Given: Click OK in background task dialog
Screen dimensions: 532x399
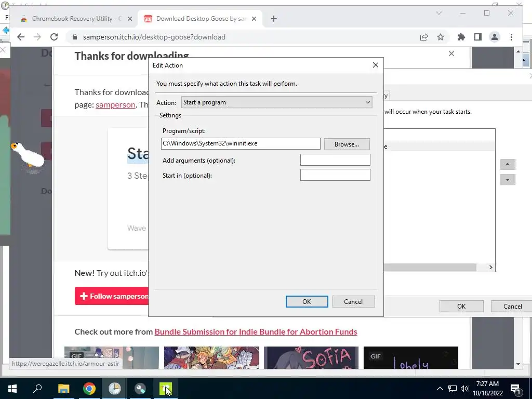Looking at the screenshot, I should coord(461,307).
